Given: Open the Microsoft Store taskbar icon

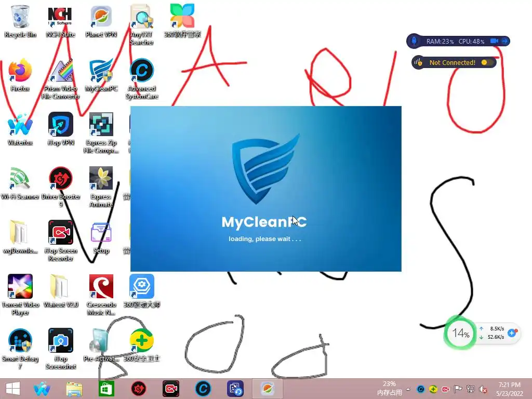Looking at the screenshot, I should point(106,389).
